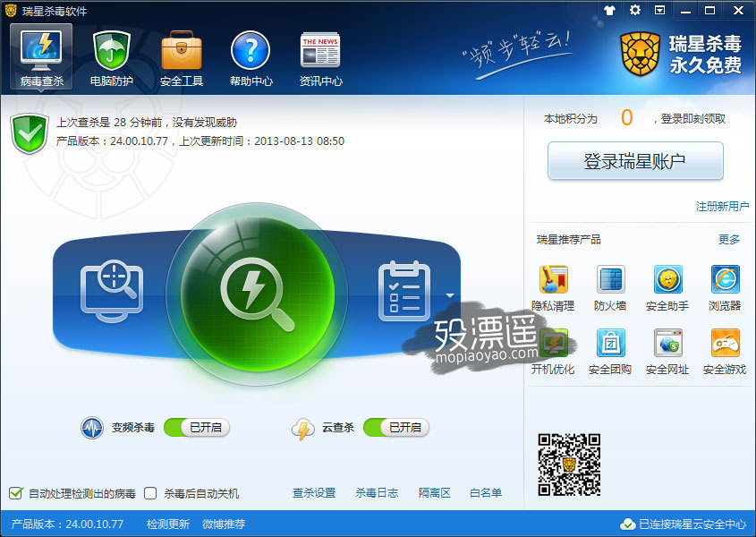The image size is (756, 537).
Task: Start custom scan with the checklist clipboard icon
Action: 404,291
